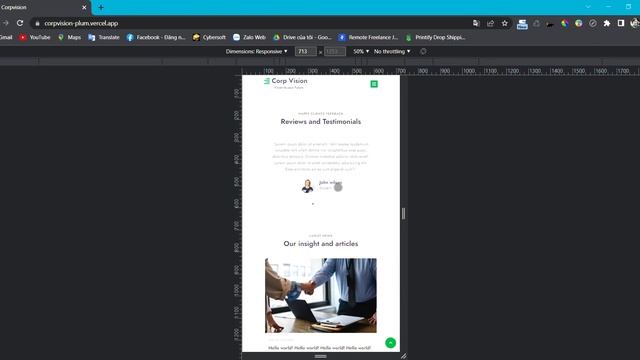Open the blue printer-like extension icon

[x=522, y=24]
